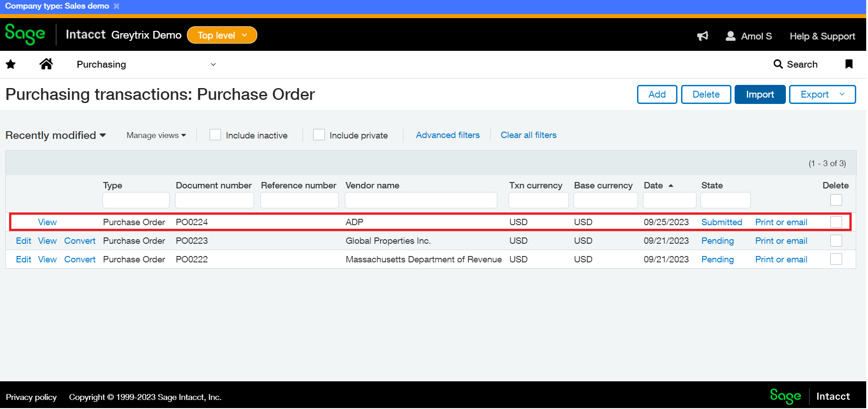
Task: Print or email PO0223
Action: coord(781,241)
